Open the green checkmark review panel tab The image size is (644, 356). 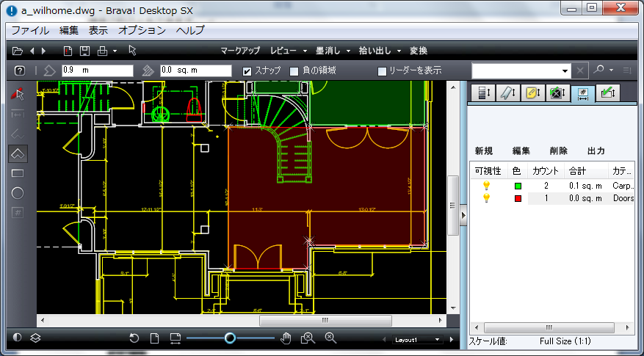607,92
